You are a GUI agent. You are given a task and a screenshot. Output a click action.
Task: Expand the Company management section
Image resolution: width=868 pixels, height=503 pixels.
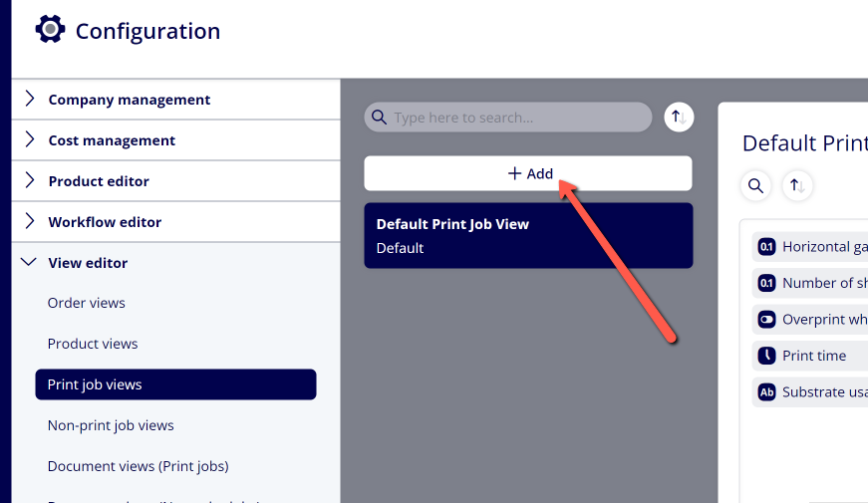176,100
